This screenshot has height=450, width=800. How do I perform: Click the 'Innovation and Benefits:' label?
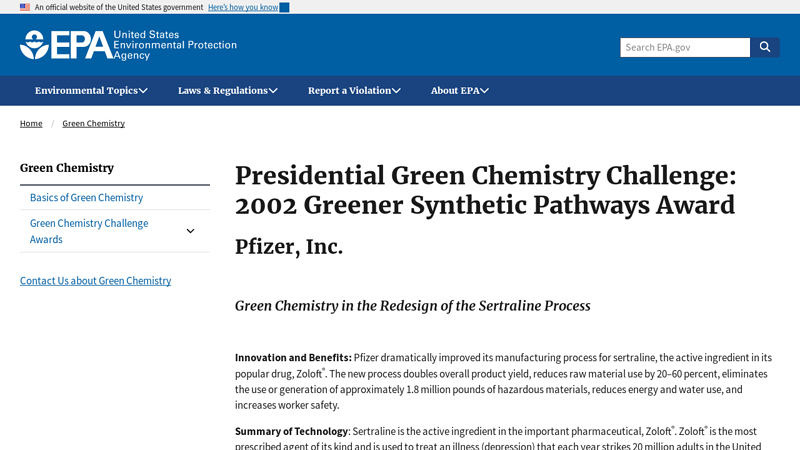click(x=293, y=358)
